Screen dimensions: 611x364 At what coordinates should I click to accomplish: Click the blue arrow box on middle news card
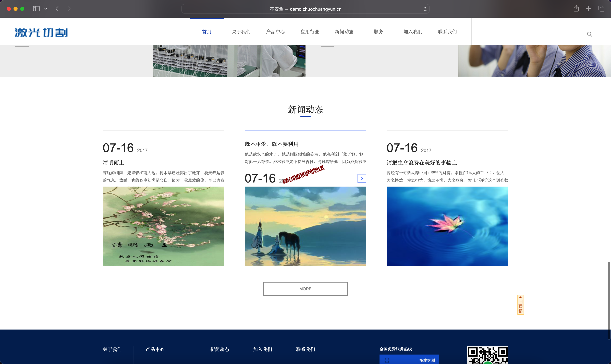[362, 179]
